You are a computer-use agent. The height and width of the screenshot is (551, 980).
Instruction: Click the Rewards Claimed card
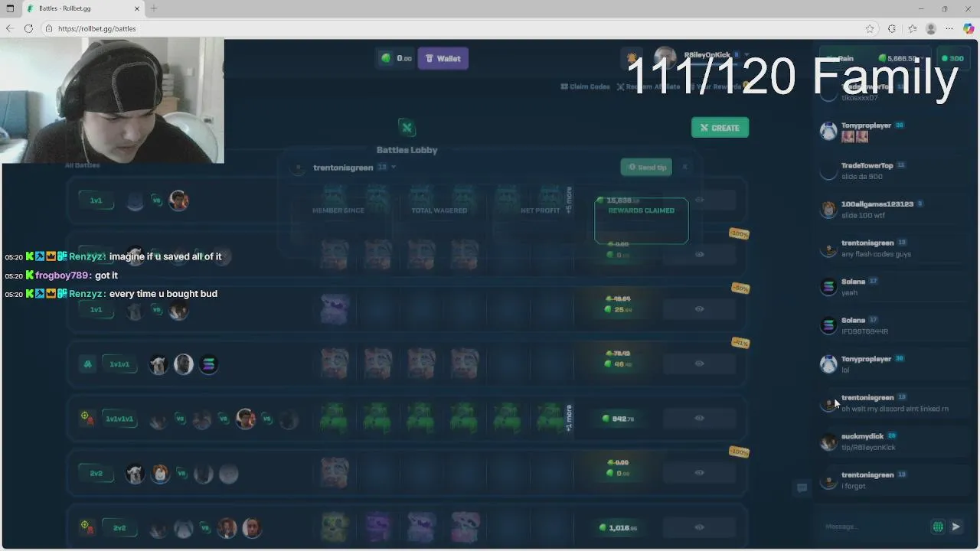(641, 220)
